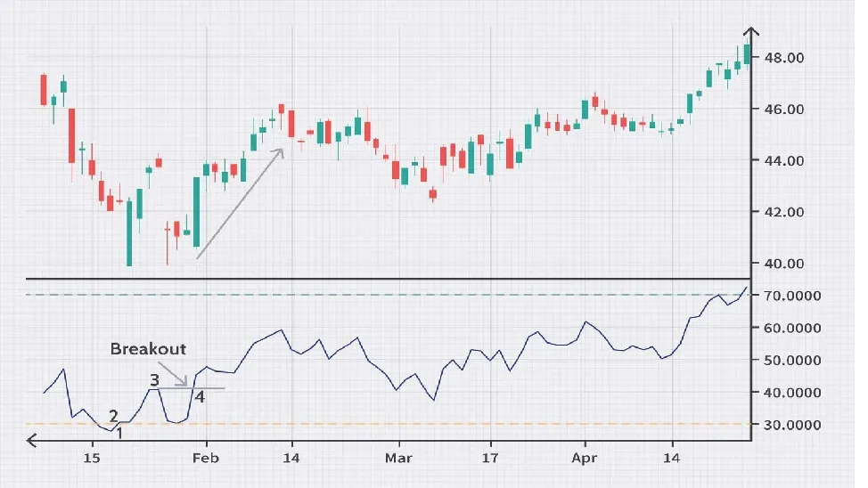This screenshot has height=488, width=868.
Task: Select the 40.0000 RSI axis label
Action: 792,393
